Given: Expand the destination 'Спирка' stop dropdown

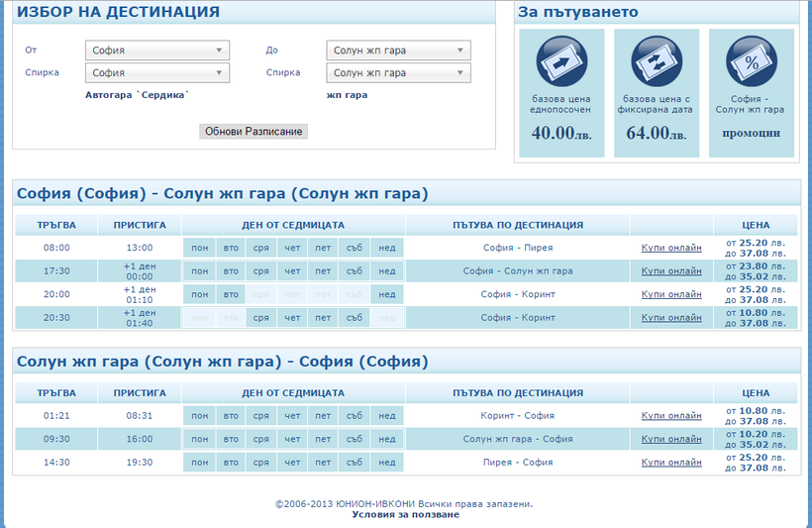Looking at the screenshot, I should click(398, 73).
